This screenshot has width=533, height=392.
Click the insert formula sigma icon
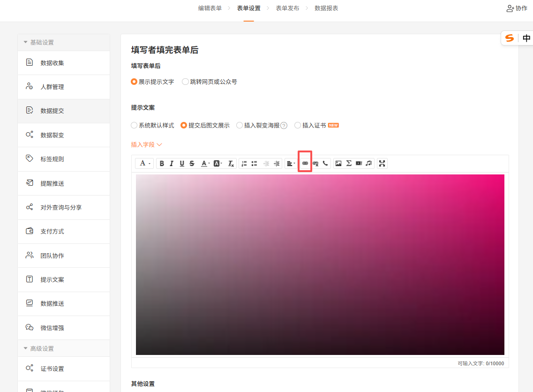pos(349,164)
